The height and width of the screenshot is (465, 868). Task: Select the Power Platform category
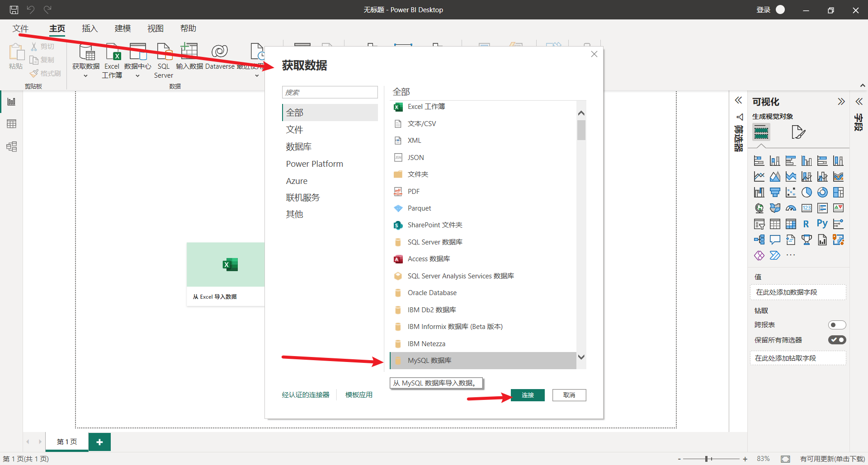(330, 164)
